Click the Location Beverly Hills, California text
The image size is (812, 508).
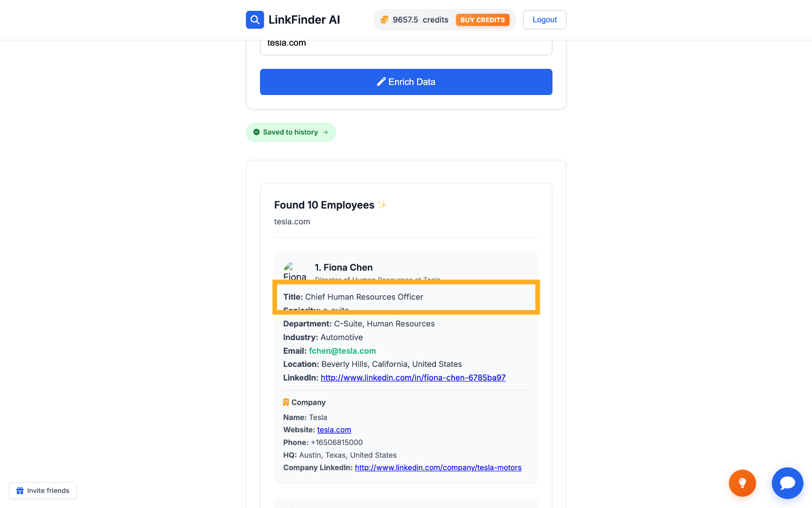click(x=372, y=364)
